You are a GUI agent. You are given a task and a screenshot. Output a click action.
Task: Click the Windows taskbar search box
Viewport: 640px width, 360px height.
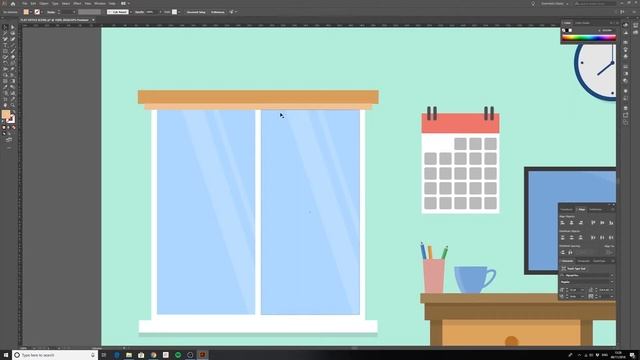point(54,355)
